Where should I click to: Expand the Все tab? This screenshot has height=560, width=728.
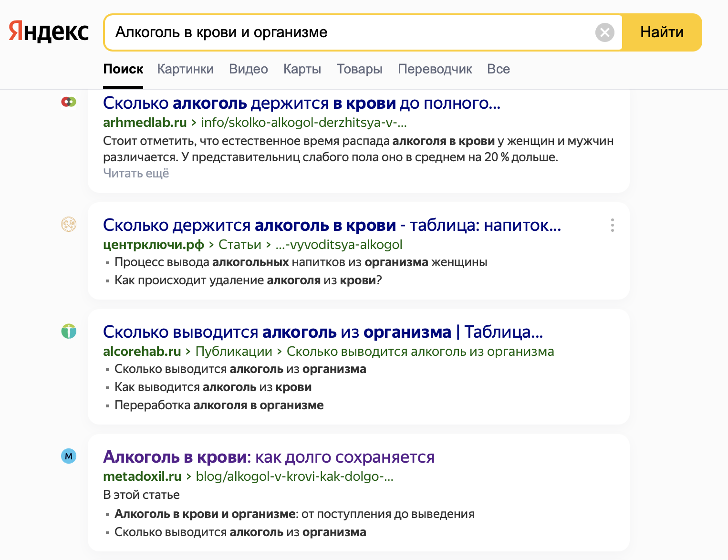tap(499, 69)
